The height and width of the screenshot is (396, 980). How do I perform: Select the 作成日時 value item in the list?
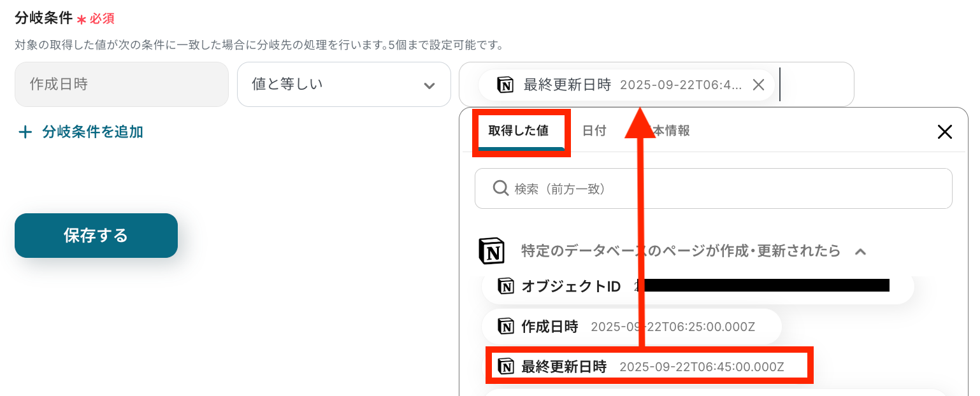631,327
